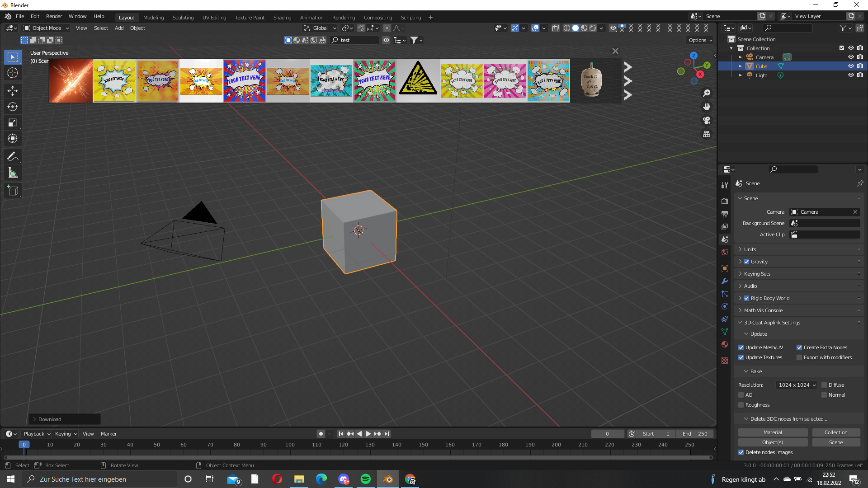Select the explosion warning sign thumbnail
The width and height of the screenshot is (868, 488).
tap(417, 80)
